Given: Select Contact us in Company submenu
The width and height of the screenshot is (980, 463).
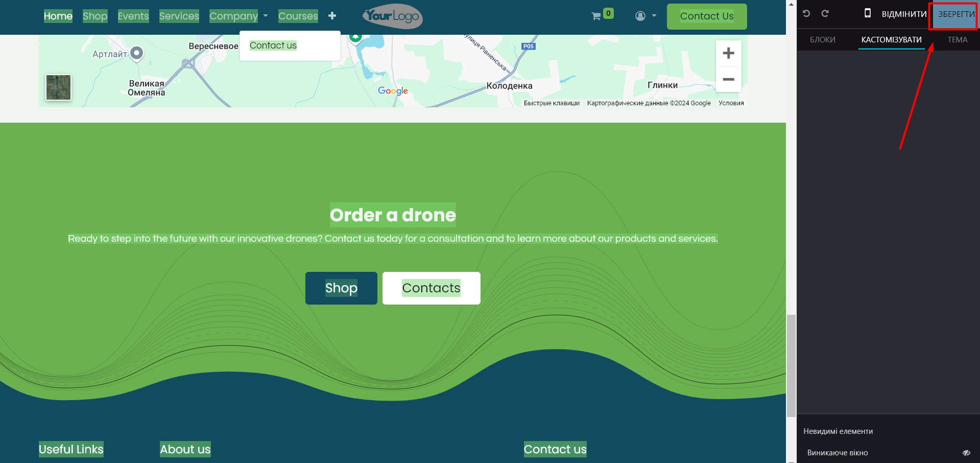Looking at the screenshot, I should click(x=273, y=45).
